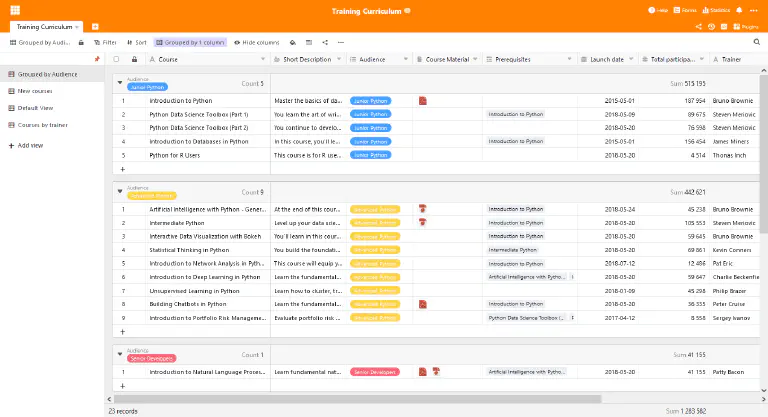
Task: Open the Launch date column dropdown
Action: (631, 59)
